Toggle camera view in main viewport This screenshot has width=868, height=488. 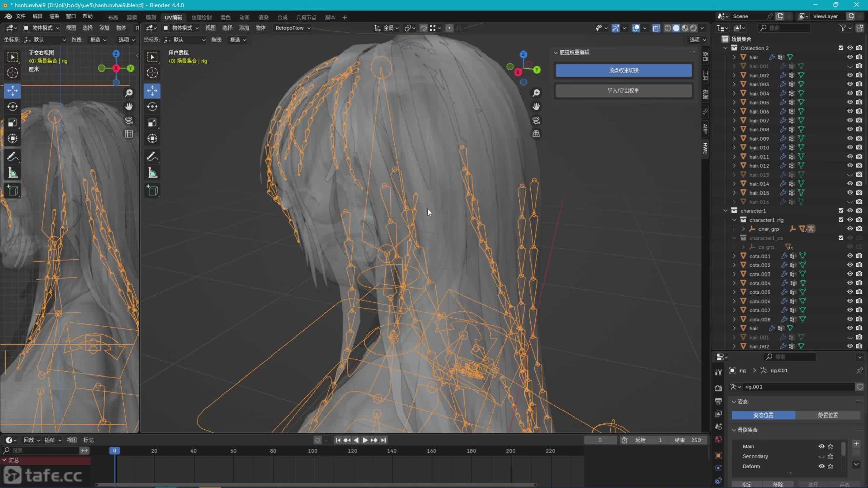[x=536, y=120]
